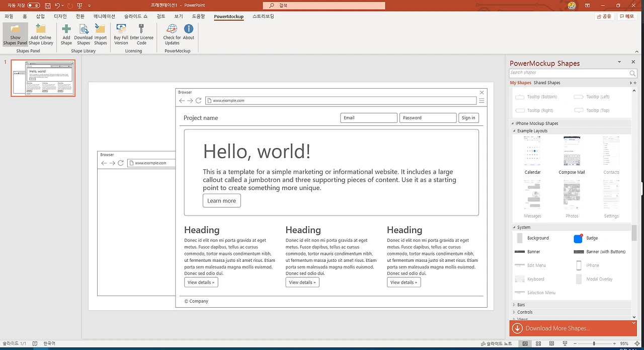
Task: Toggle the slide notes pane
Action: 496,343
